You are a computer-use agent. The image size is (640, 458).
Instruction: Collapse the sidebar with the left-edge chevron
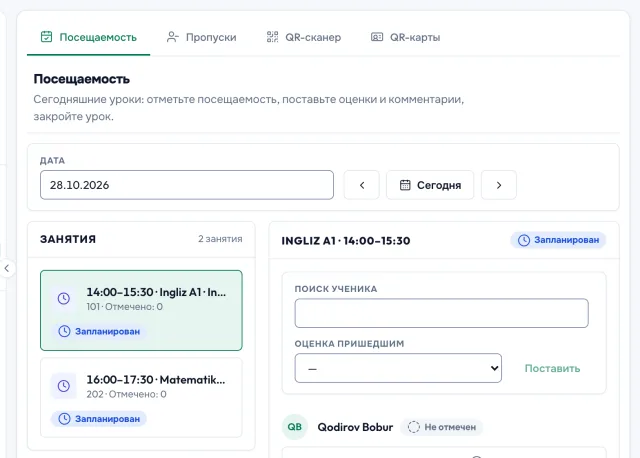(7, 268)
